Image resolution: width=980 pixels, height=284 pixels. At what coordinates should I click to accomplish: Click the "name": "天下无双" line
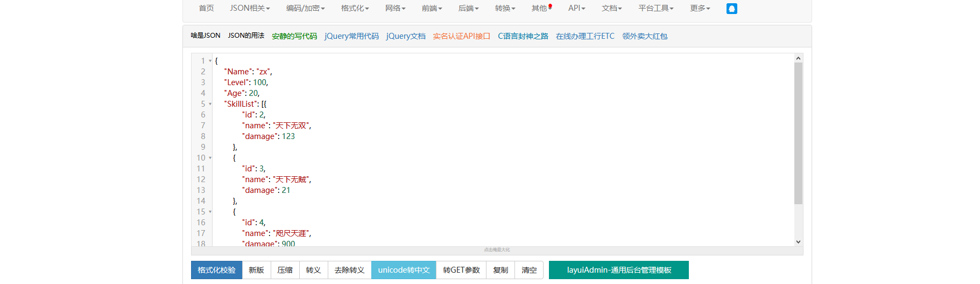pos(277,126)
